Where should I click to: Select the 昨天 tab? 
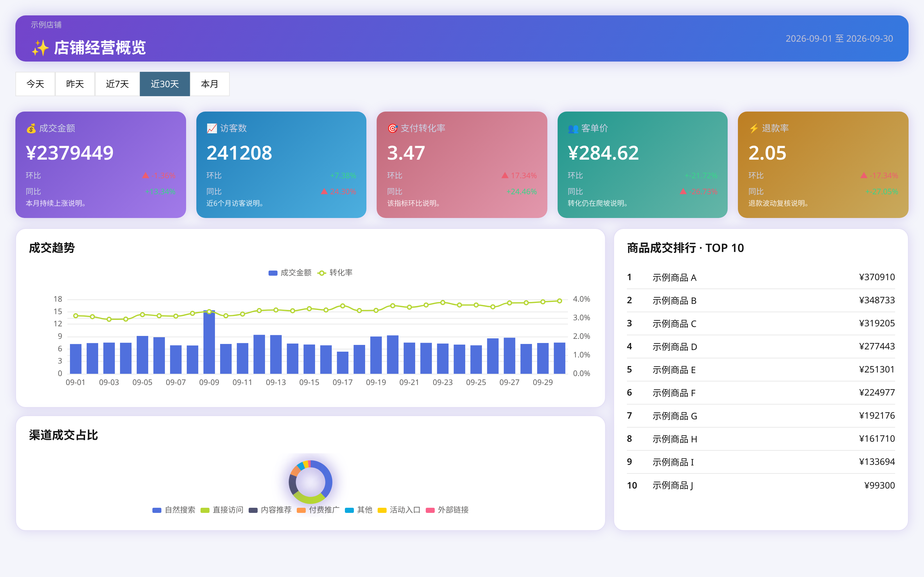click(x=75, y=84)
